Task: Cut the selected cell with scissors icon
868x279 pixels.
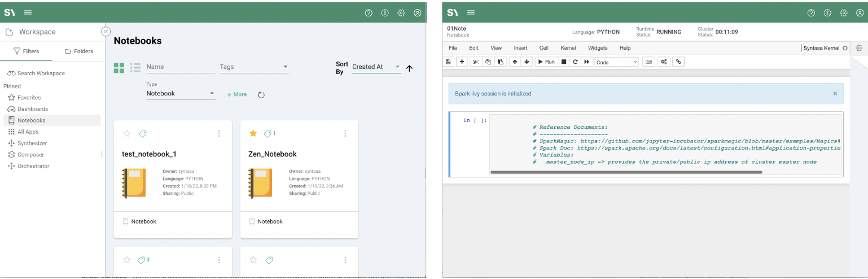Action: coord(476,62)
